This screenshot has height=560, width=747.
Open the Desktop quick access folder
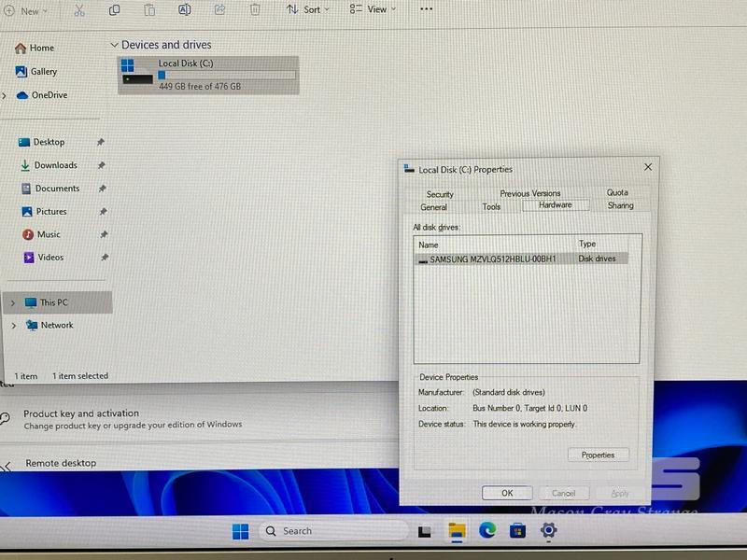click(41, 143)
